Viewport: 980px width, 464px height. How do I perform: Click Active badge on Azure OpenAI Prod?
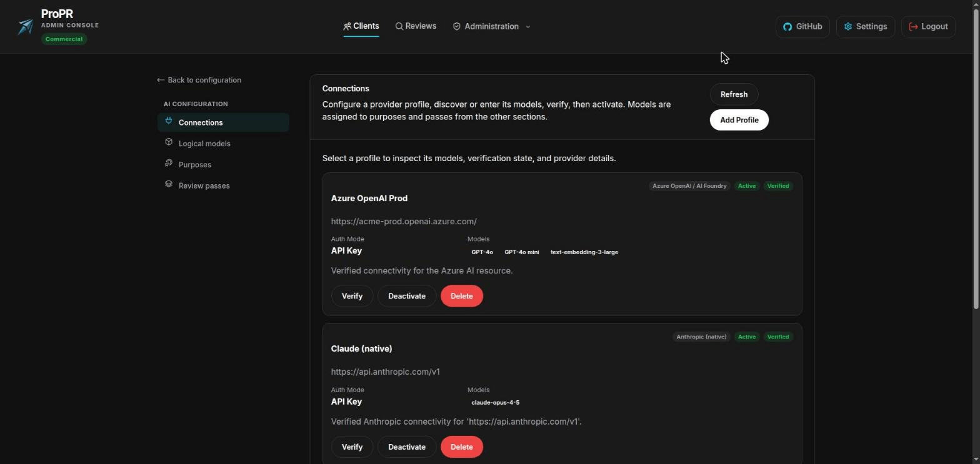pyautogui.click(x=747, y=186)
